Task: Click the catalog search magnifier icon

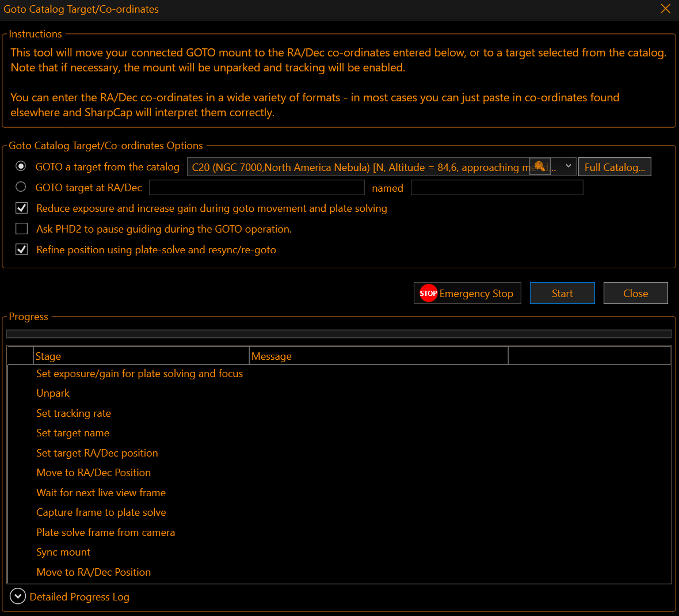Action: (540, 167)
